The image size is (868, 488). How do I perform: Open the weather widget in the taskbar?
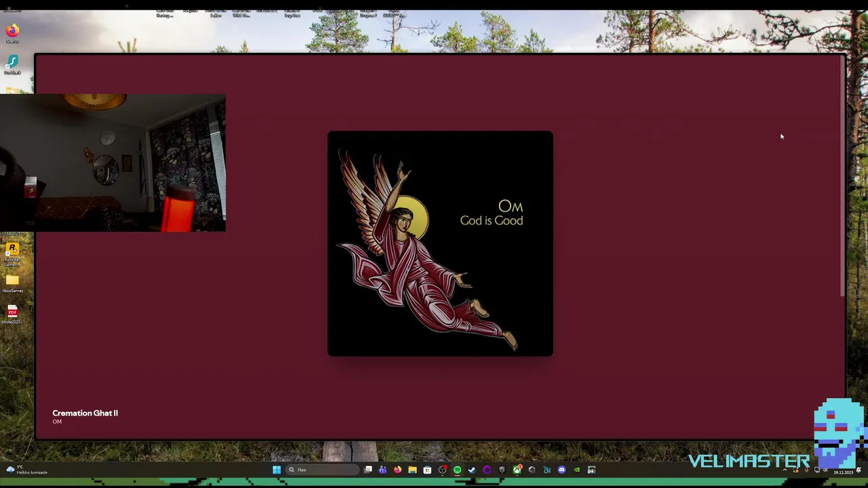[x=27, y=470]
